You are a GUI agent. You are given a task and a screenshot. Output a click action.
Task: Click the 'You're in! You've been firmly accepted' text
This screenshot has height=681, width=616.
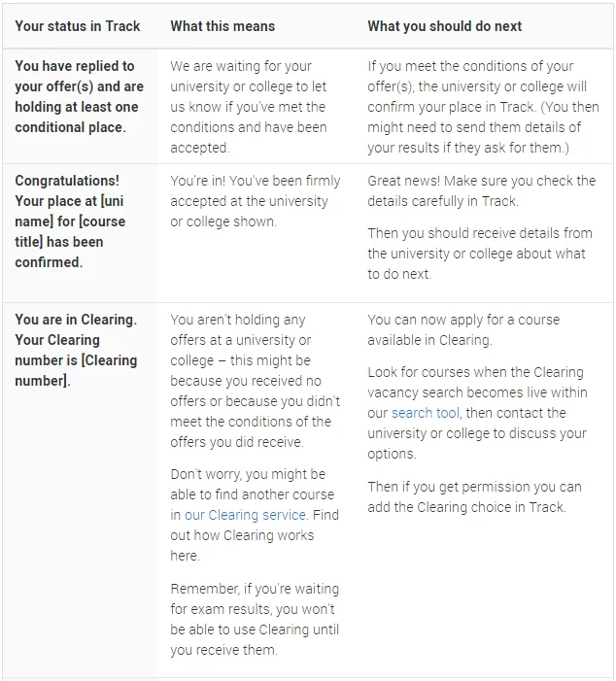256,201
